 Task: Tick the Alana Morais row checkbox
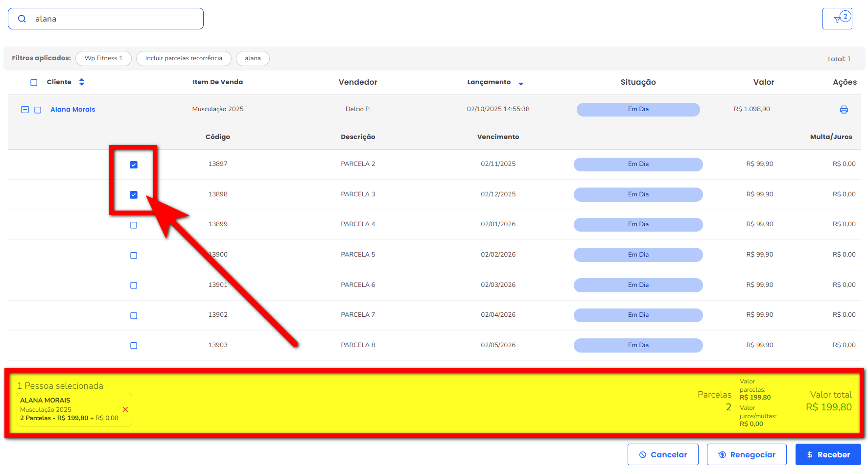tap(38, 110)
